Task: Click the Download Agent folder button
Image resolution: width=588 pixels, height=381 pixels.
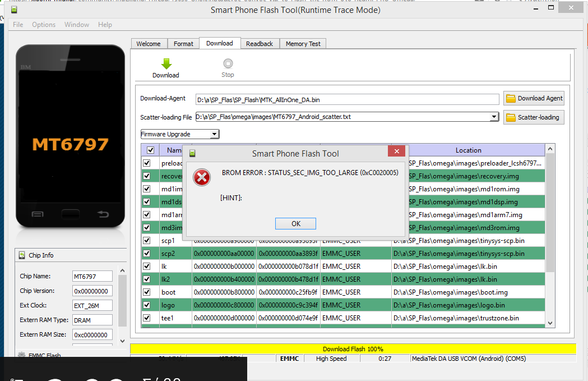Action: [x=534, y=98]
